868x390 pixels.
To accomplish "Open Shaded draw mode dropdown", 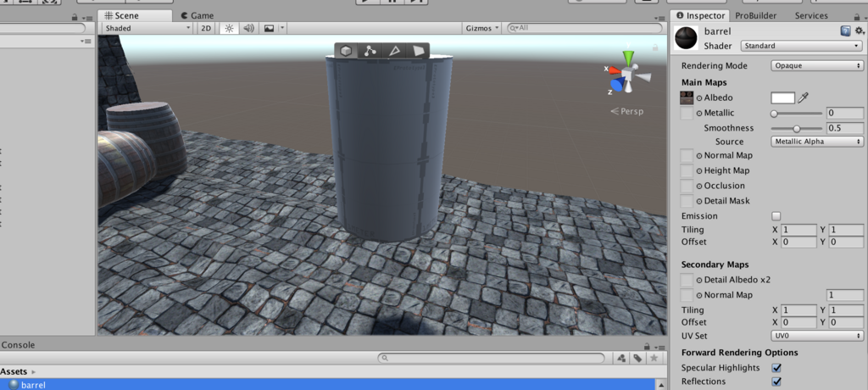I will coord(147,28).
